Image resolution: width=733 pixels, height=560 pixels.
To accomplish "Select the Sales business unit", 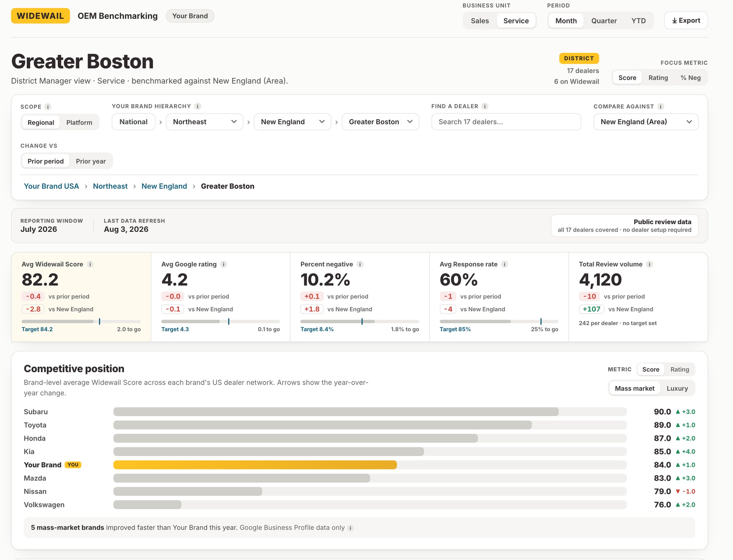I will click(480, 21).
